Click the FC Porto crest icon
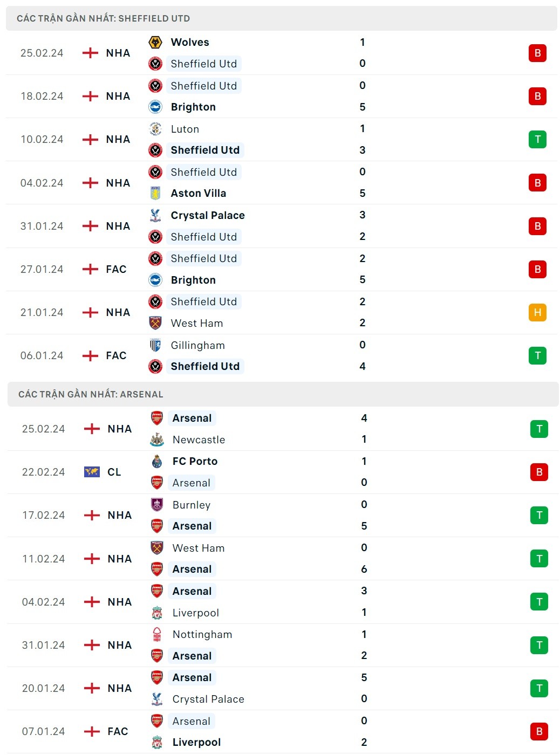 [157, 461]
